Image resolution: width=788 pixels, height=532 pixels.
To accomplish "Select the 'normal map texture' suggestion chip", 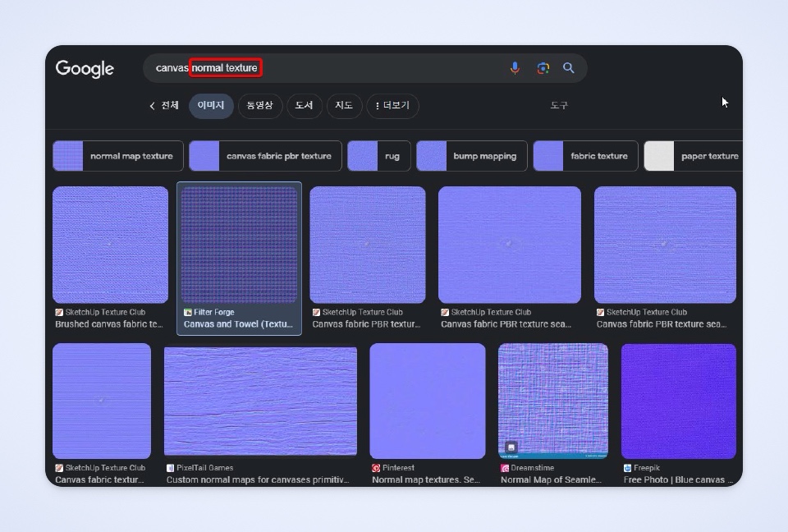I will 118,156.
